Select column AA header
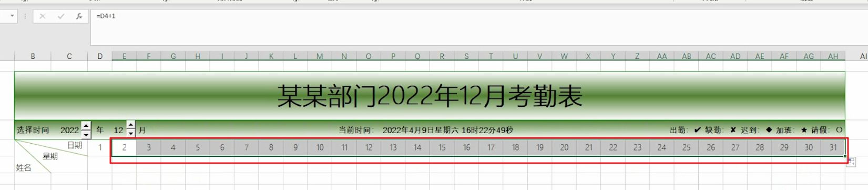 click(662, 56)
